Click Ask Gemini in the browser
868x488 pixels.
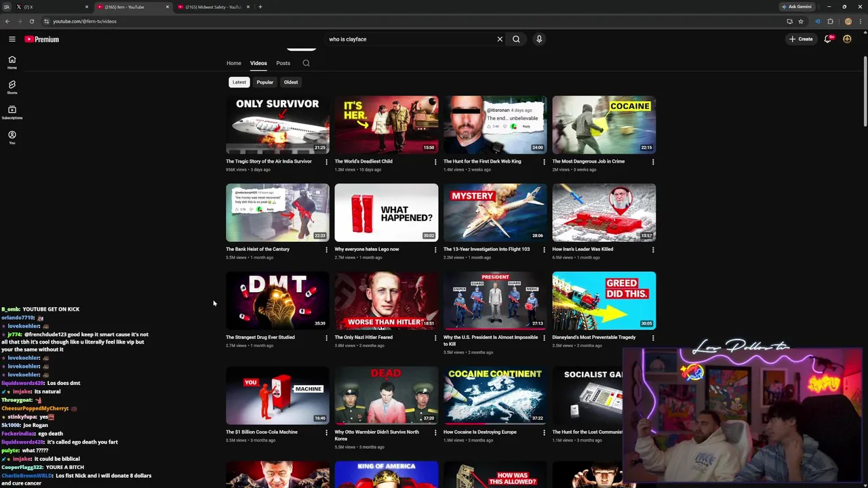[797, 7]
